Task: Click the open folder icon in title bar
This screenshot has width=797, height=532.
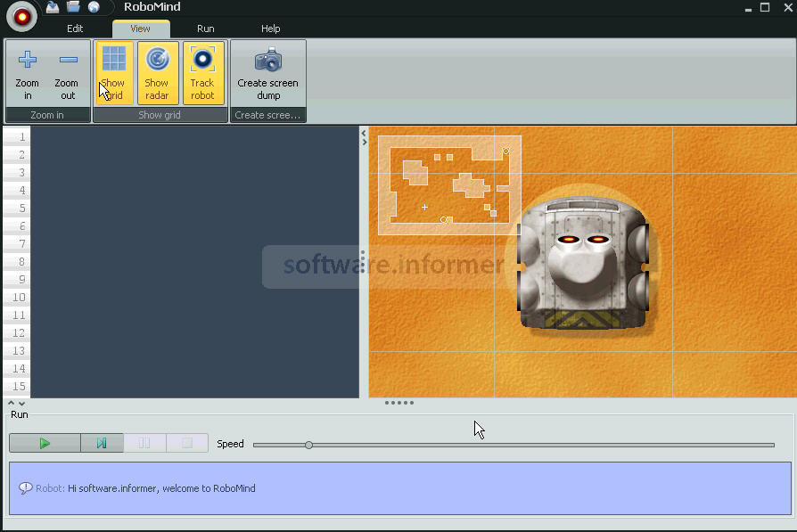Action: (x=73, y=6)
